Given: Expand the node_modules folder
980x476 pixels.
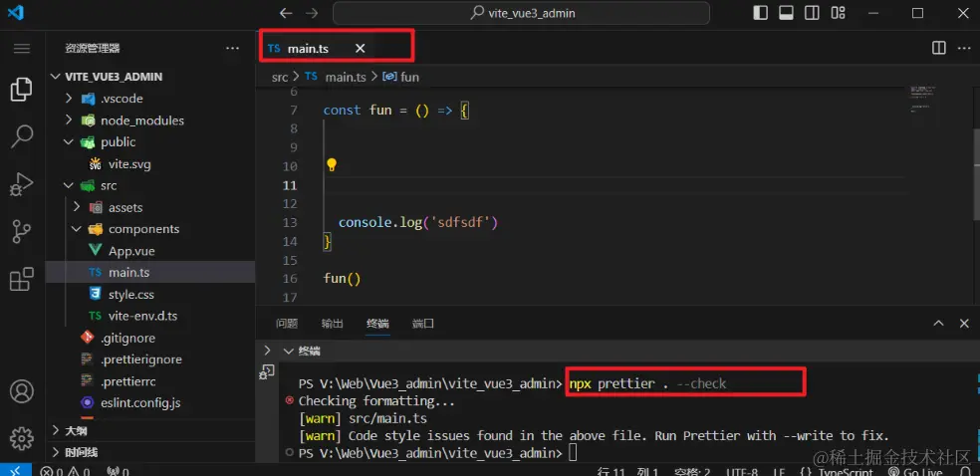Looking at the screenshot, I should [150, 120].
